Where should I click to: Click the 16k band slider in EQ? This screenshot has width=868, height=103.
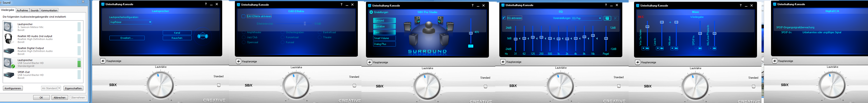pyautogui.click(x=593, y=36)
